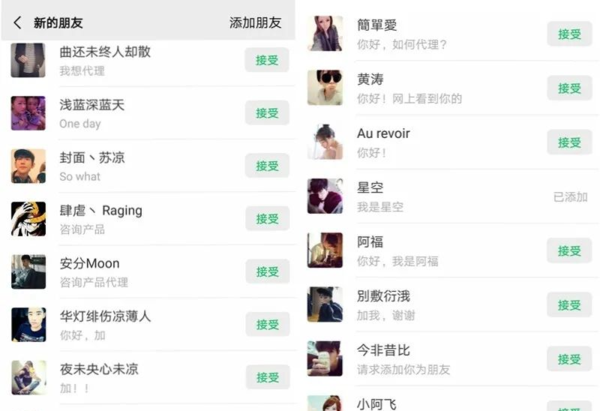Accept the request from 黄涛
This screenshot has width=600, height=411.
(568, 88)
